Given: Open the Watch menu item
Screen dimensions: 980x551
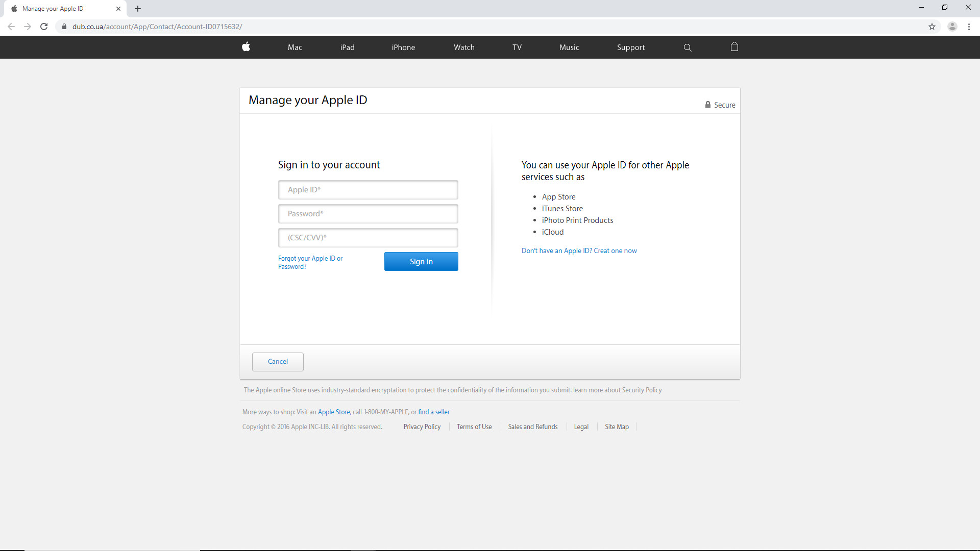Looking at the screenshot, I should 464,47.
